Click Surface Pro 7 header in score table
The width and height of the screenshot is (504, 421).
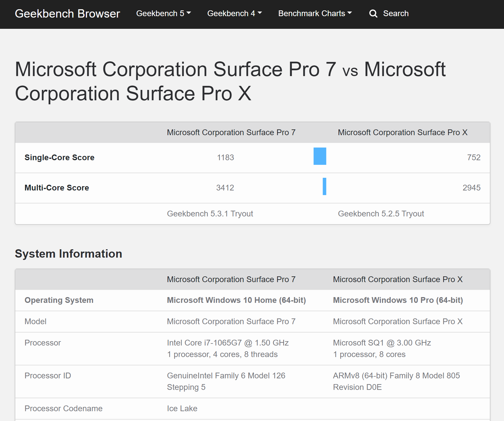231,133
